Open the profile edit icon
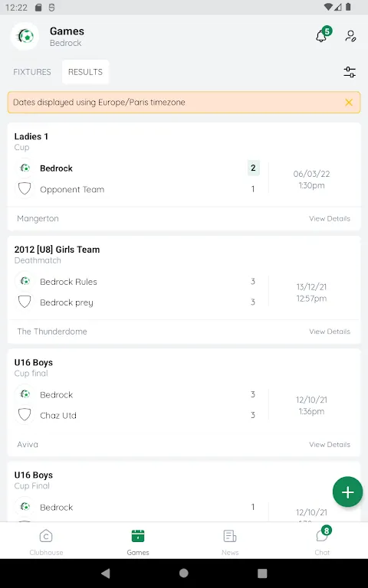The image size is (368, 588). [x=350, y=36]
